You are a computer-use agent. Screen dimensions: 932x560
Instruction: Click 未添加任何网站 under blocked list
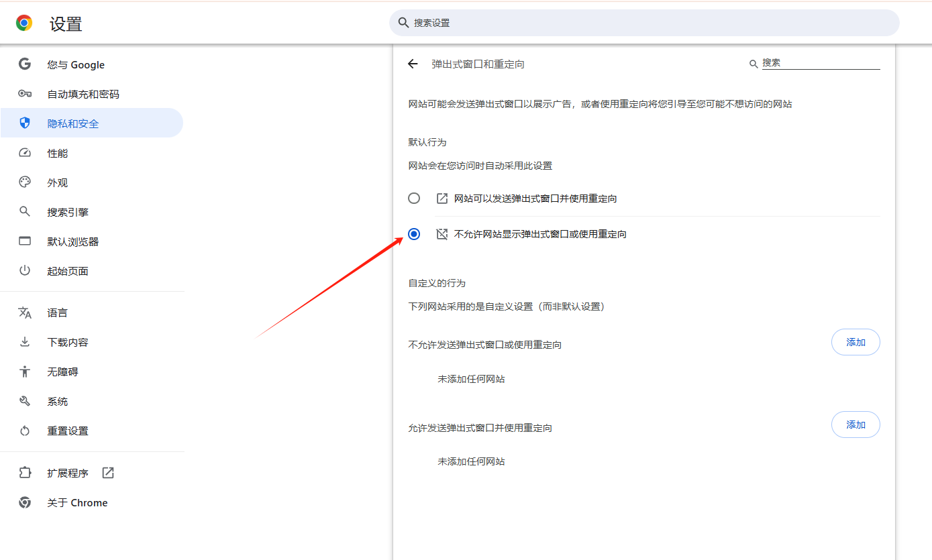[471, 379]
